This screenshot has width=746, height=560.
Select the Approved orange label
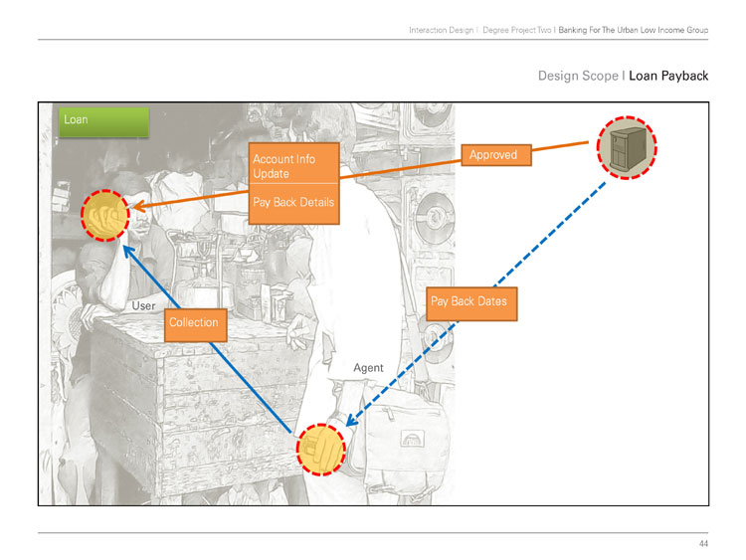pos(496,155)
